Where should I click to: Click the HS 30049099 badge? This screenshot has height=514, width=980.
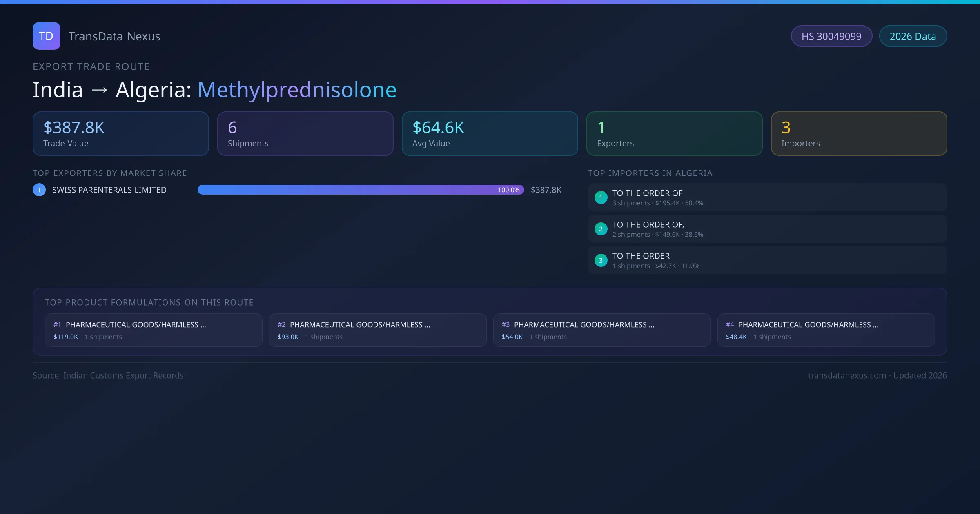click(x=831, y=36)
